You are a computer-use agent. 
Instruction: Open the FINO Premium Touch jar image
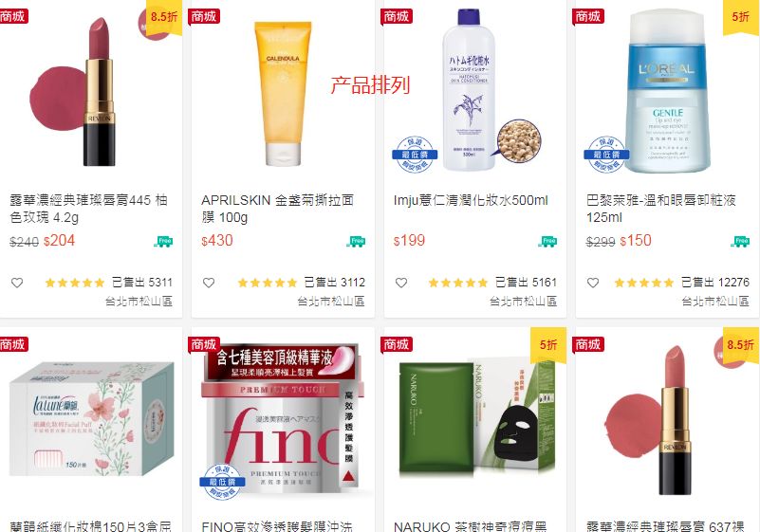(x=283, y=419)
